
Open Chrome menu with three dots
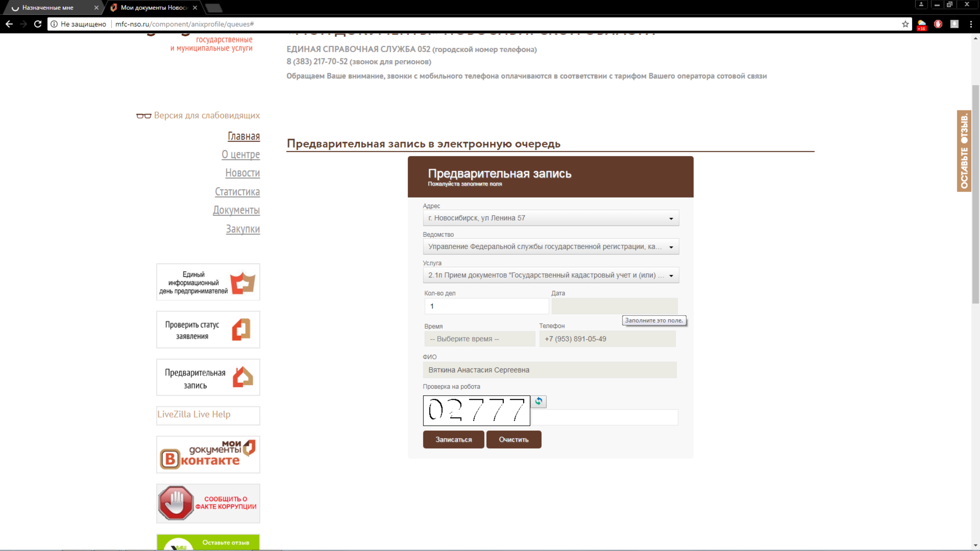pyautogui.click(x=971, y=24)
